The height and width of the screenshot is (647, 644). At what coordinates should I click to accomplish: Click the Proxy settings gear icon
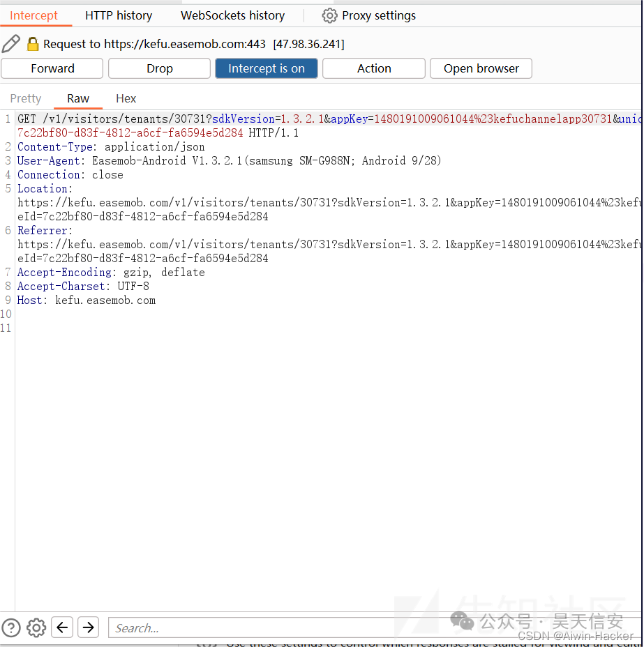[329, 15]
